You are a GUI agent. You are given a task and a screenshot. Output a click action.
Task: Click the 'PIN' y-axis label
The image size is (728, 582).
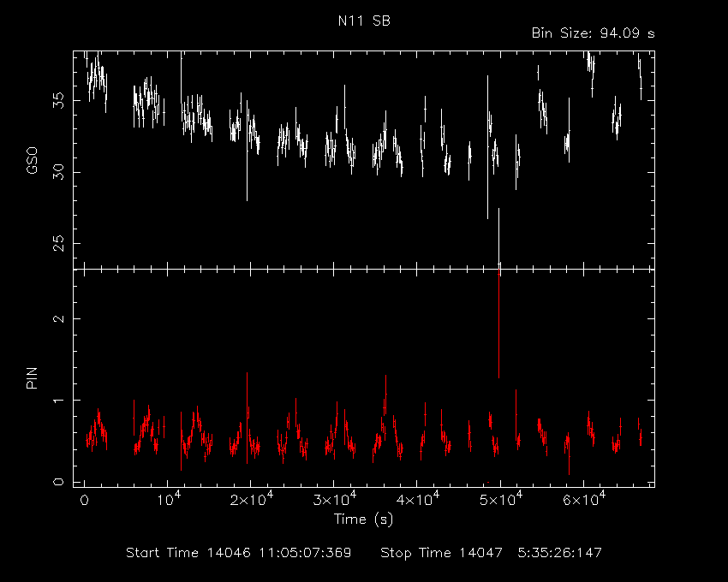(32, 377)
